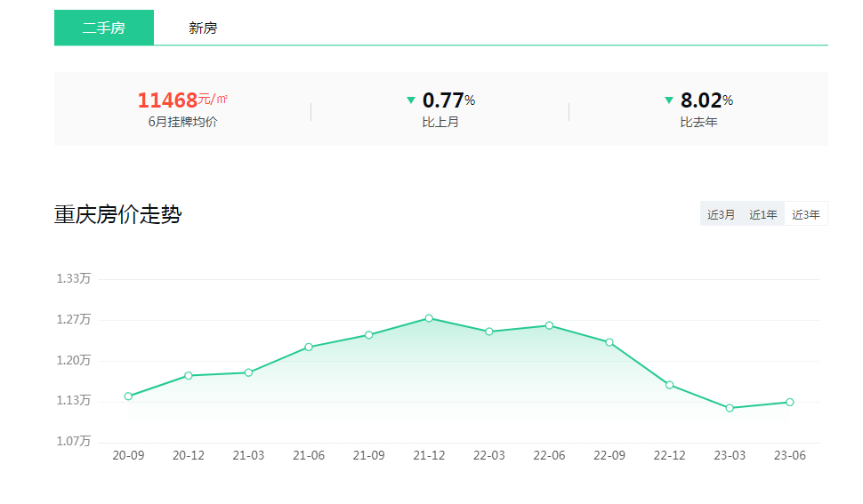This screenshot has width=863, height=504.
Task: Click the 23-03 lowest data point
Action: click(x=730, y=408)
